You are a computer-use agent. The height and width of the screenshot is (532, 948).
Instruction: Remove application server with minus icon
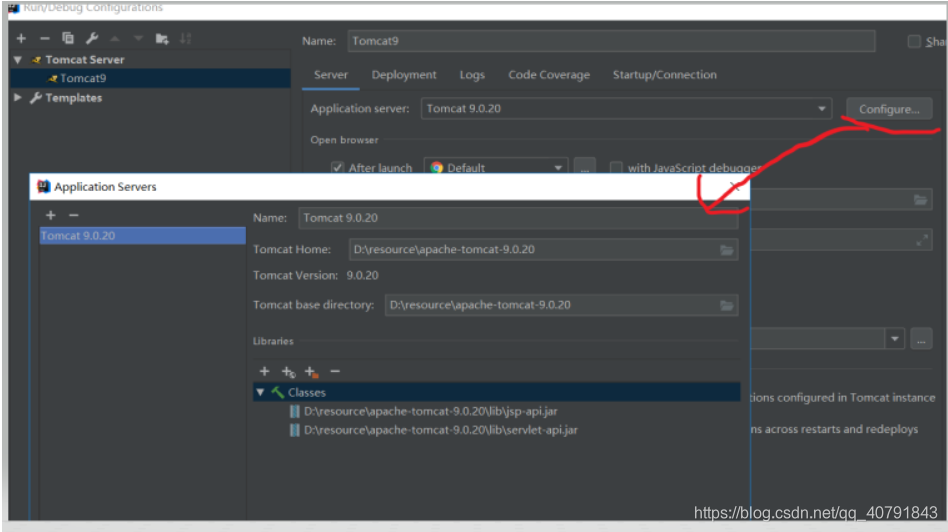(74, 215)
